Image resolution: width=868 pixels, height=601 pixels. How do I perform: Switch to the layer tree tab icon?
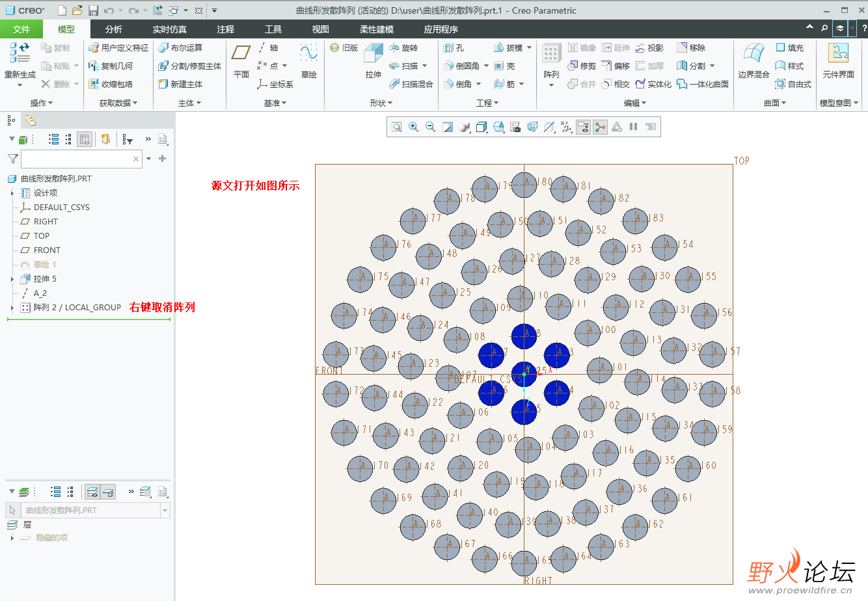tap(31, 120)
